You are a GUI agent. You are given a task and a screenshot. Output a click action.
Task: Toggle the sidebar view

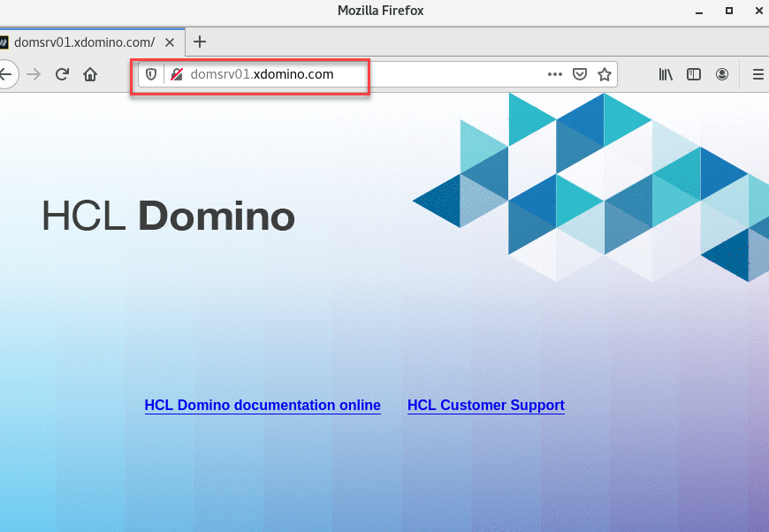pyautogui.click(x=694, y=74)
